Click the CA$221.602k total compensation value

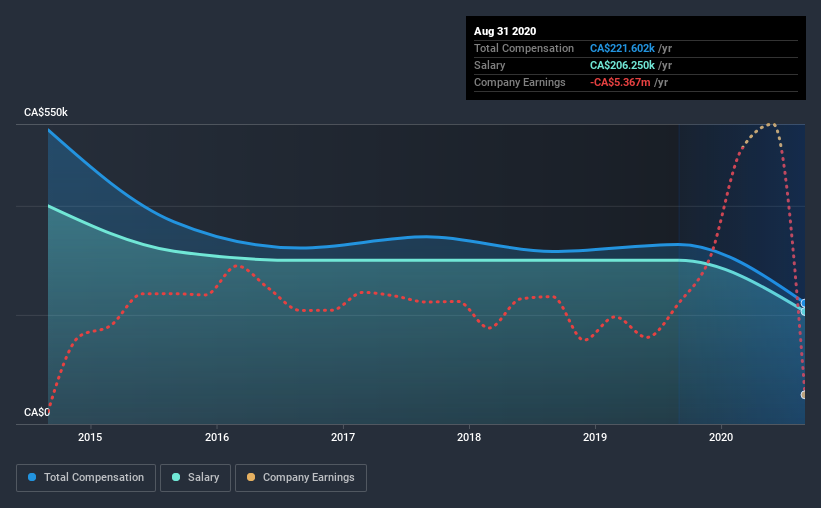[x=622, y=48]
